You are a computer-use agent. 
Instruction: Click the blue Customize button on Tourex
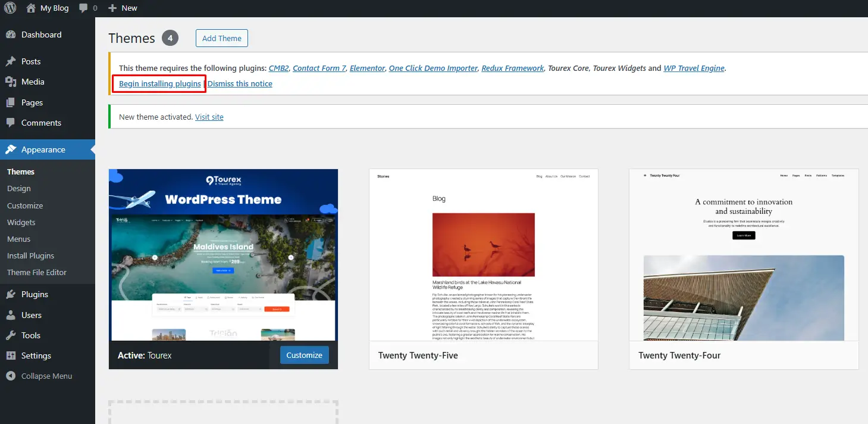[x=305, y=355]
